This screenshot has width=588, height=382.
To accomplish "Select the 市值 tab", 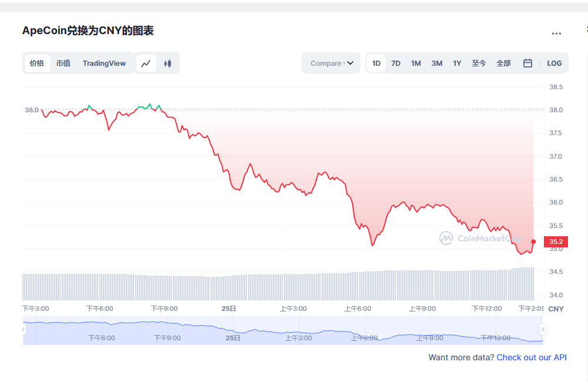I will [64, 63].
